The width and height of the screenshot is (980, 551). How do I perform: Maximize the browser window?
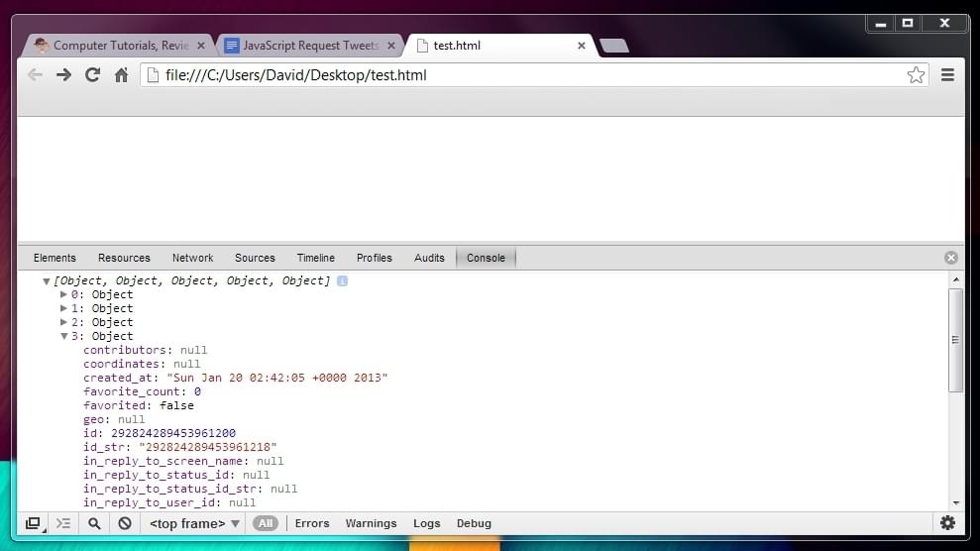point(908,24)
